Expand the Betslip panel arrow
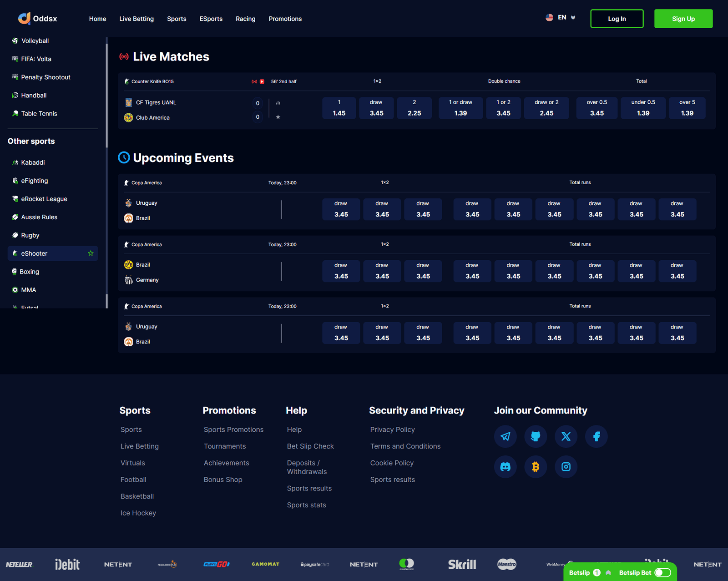728x581 pixels. 608,572
